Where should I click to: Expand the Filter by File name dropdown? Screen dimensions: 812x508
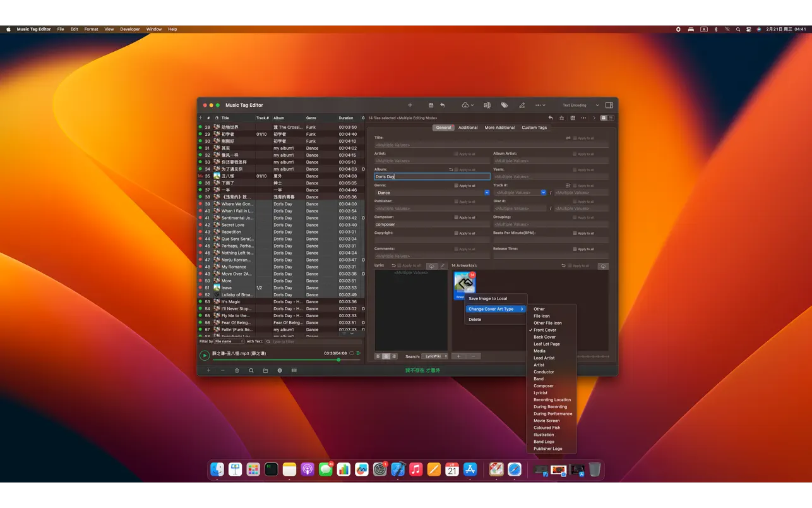229,341
